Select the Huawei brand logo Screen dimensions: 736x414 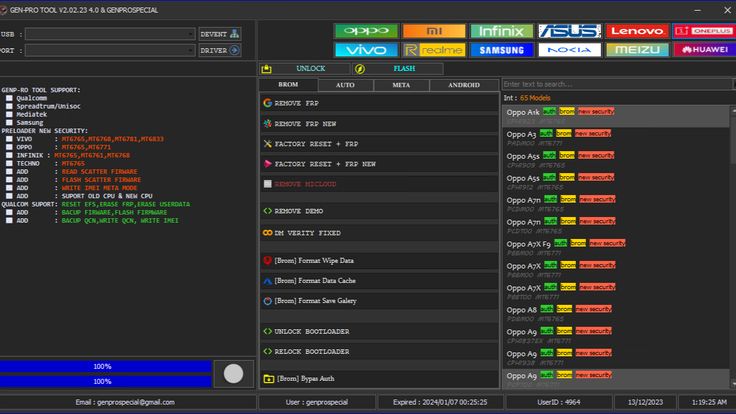[x=704, y=50]
